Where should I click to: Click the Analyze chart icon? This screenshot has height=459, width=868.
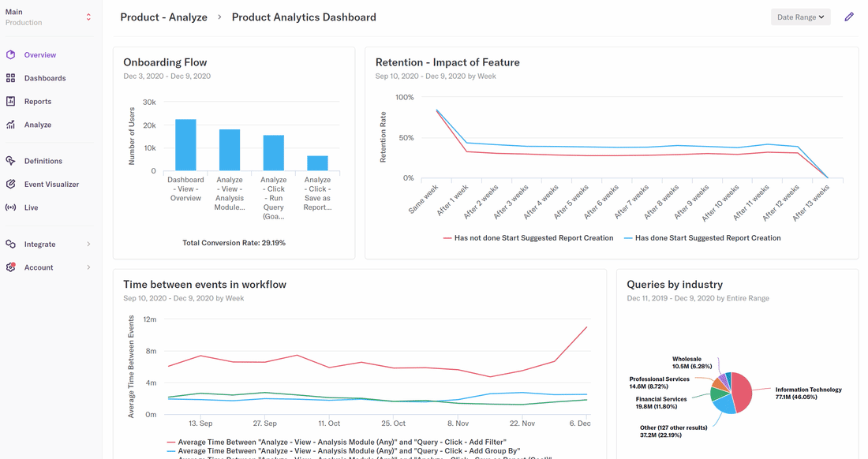[10, 125]
